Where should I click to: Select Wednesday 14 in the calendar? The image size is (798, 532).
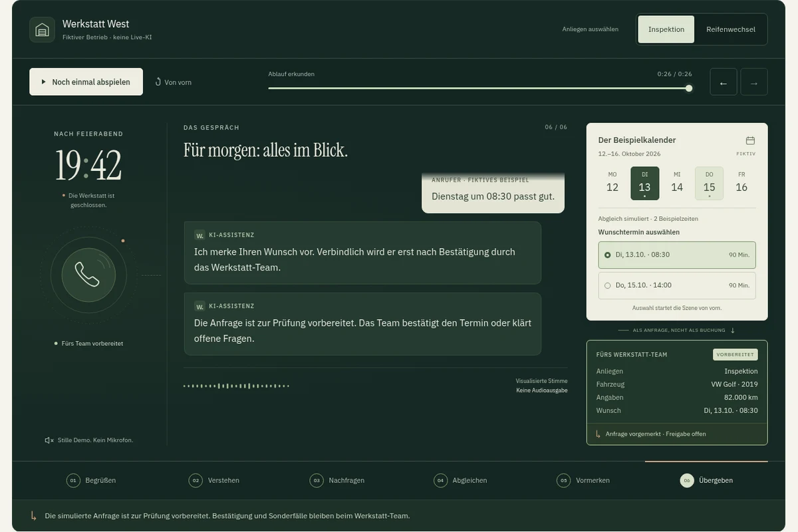click(677, 183)
